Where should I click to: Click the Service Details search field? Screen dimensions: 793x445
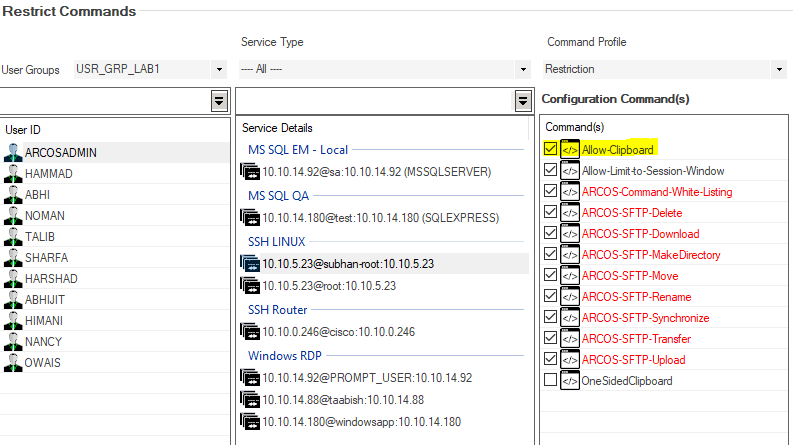(375, 102)
